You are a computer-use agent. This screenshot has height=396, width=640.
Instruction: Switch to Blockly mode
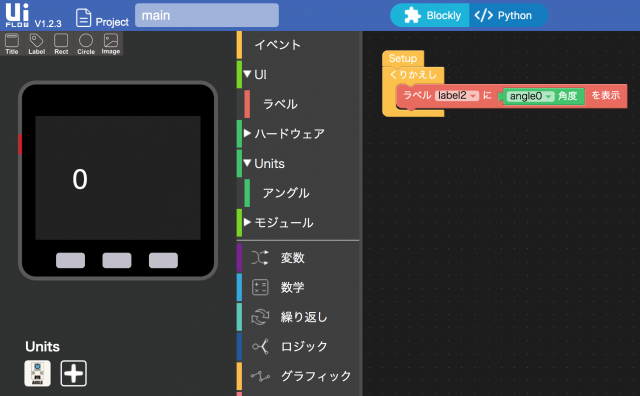tap(431, 16)
